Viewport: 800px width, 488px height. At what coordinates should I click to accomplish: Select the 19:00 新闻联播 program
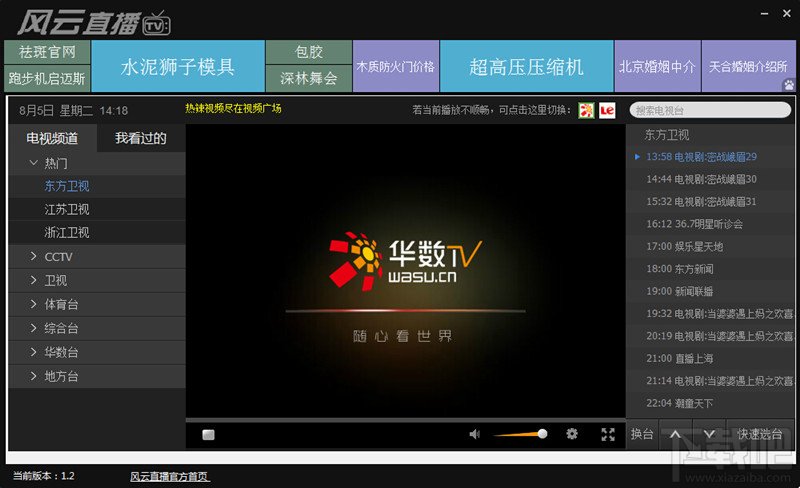tap(710, 291)
